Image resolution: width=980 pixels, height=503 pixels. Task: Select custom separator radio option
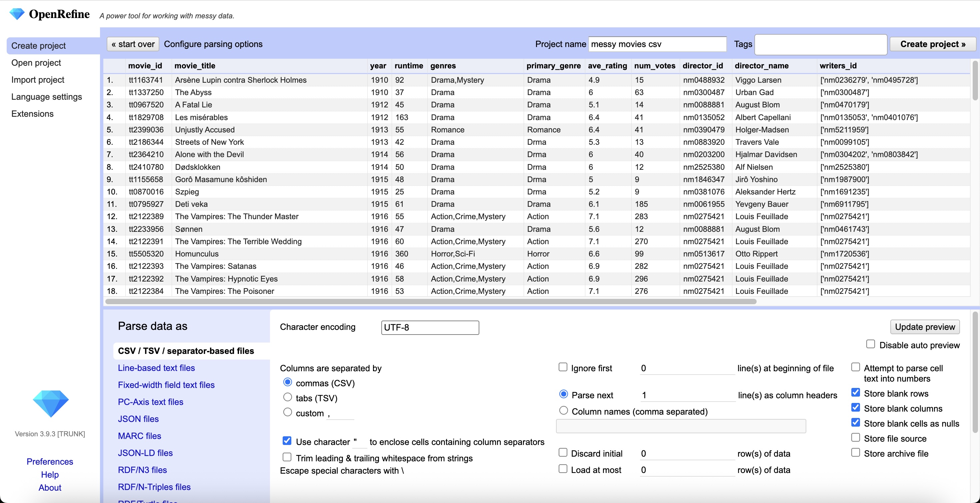288,412
